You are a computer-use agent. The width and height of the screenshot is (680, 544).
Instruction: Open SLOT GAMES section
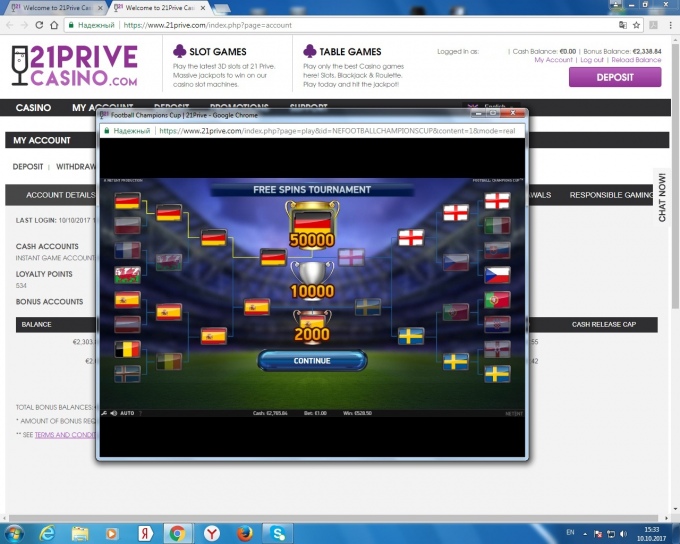(218, 52)
